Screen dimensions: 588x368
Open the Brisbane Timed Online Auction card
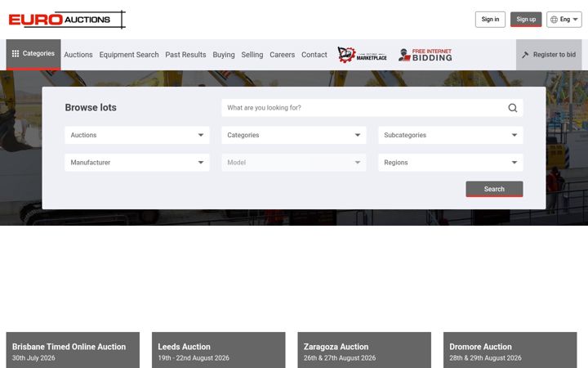pyautogui.click(x=73, y=350)
